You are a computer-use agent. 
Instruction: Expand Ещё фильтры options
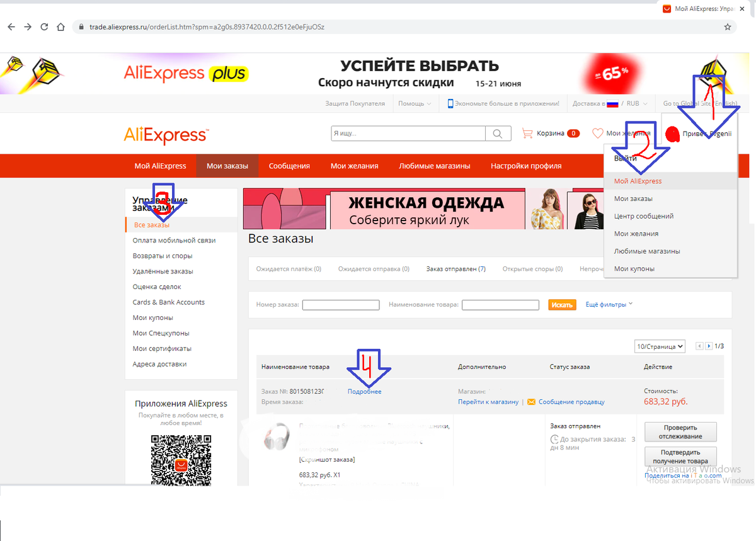click(609, 304)
